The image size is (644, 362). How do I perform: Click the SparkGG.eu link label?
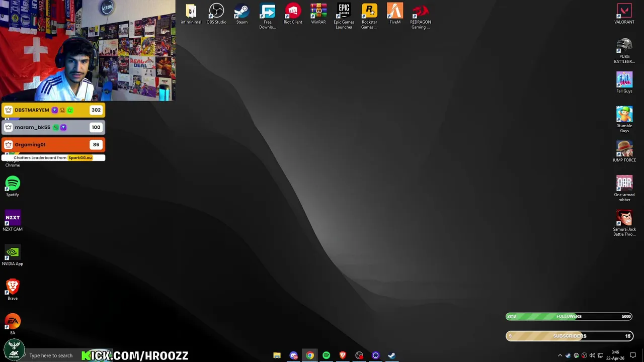point(80,158)
